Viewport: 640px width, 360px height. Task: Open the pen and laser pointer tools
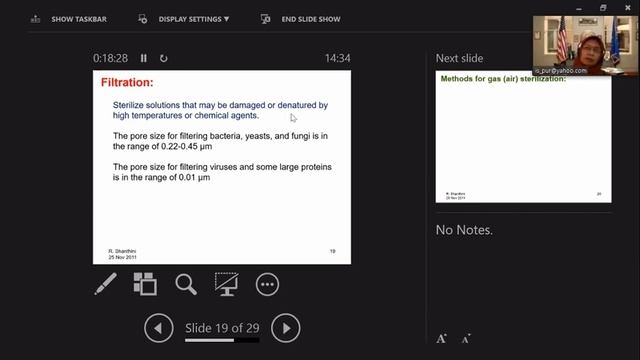105,284
